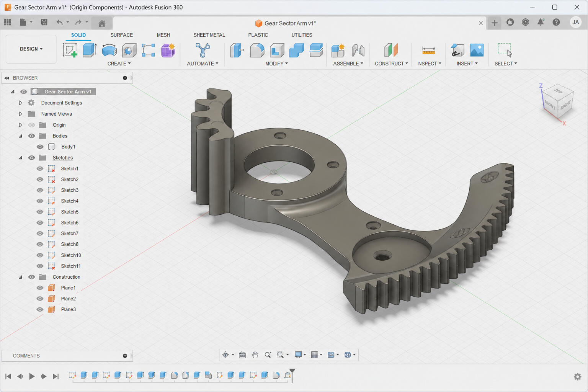Open the Joint tool in Assemble
588x392 pixels.
pos(358,50)
